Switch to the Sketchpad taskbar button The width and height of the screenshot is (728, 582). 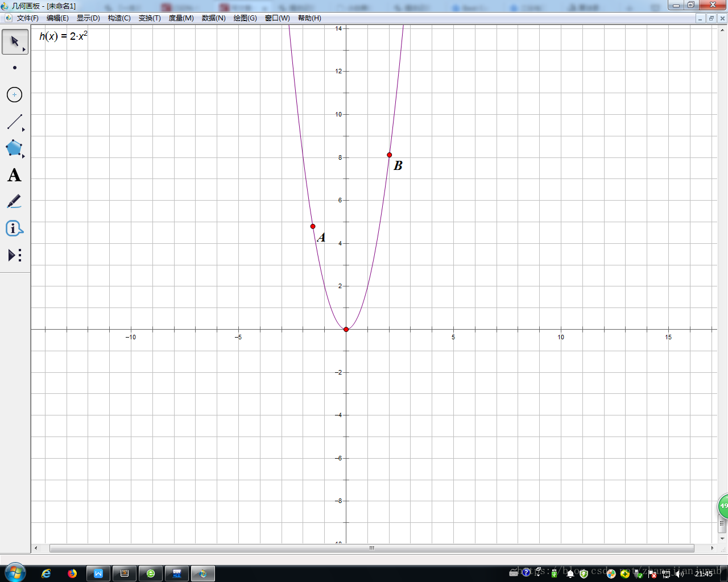(203, 573)
